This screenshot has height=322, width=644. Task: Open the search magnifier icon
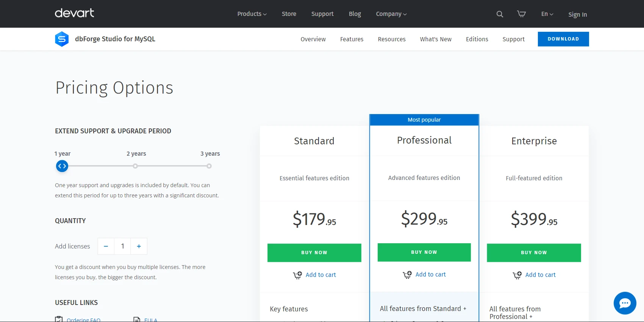coord(500,14)
